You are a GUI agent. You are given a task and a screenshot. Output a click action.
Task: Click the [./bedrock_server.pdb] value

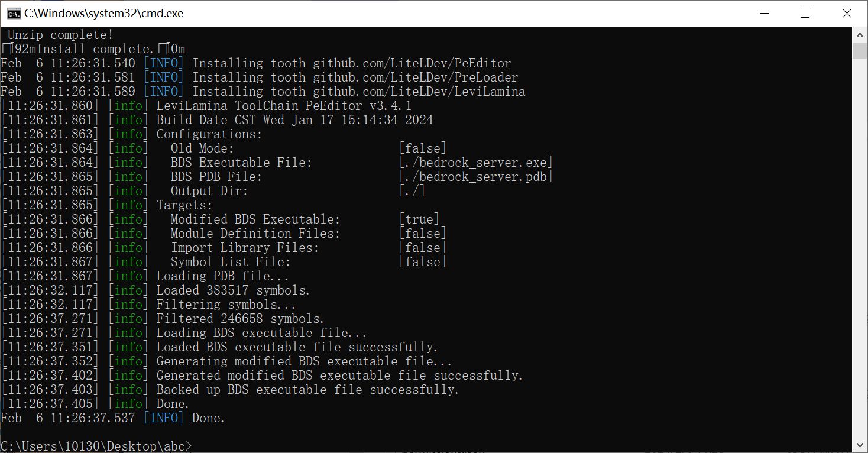pyautogui.click(x=476, y=177)
